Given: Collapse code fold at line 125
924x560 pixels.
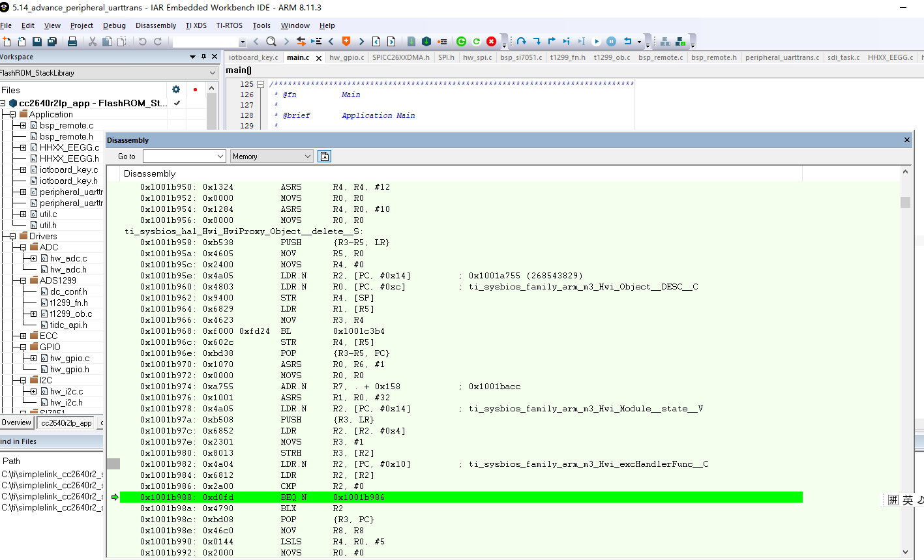Looking at the screenshot, I should point(260,84).
